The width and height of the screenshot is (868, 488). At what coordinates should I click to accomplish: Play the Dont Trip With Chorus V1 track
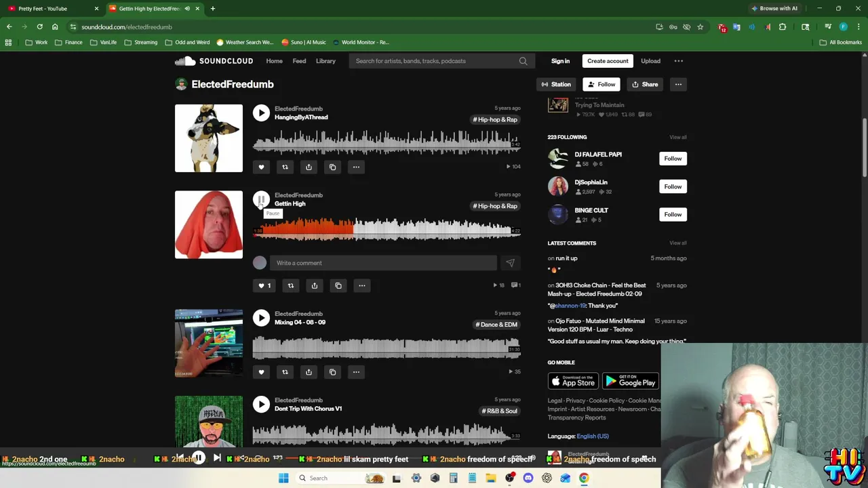tap(261, 405)
